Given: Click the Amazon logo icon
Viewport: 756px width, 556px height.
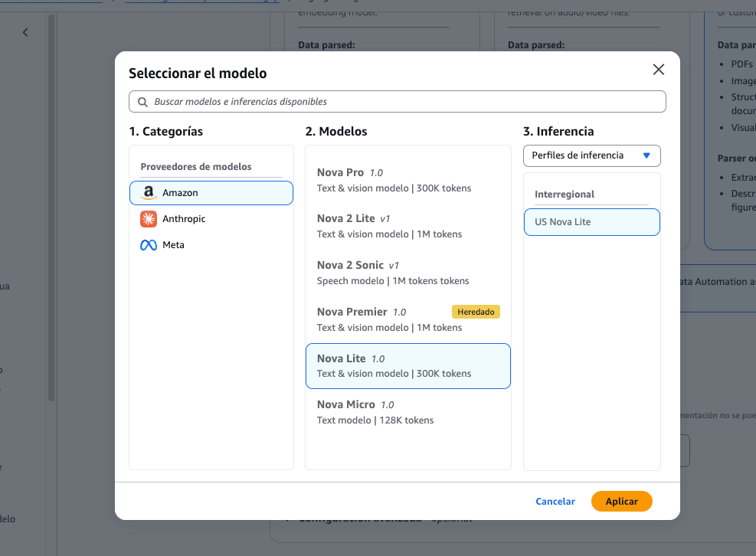Looking at the screenshot, I should click(149, 193).
